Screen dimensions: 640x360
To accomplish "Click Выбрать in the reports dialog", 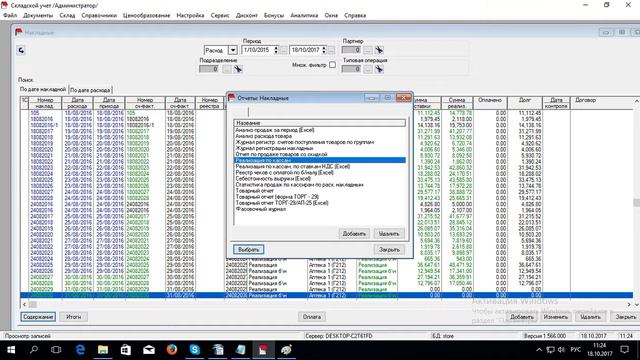I will coord(249,249).
